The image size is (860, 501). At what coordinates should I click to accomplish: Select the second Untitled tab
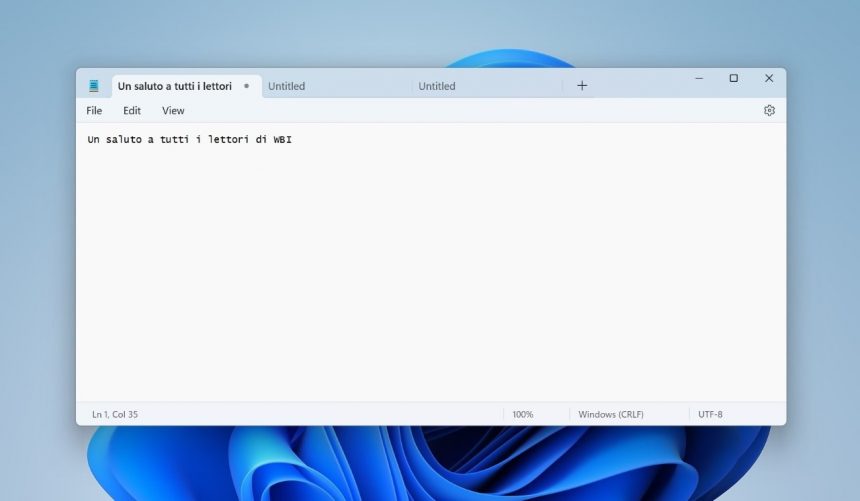pyautogui.click(x=437, y=86)
